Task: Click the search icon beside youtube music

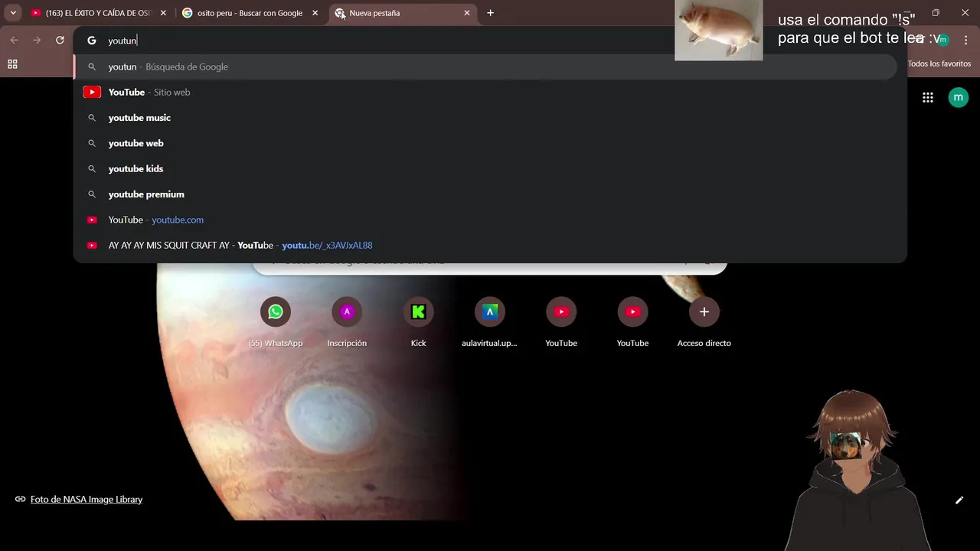Action: pos(92,118)
